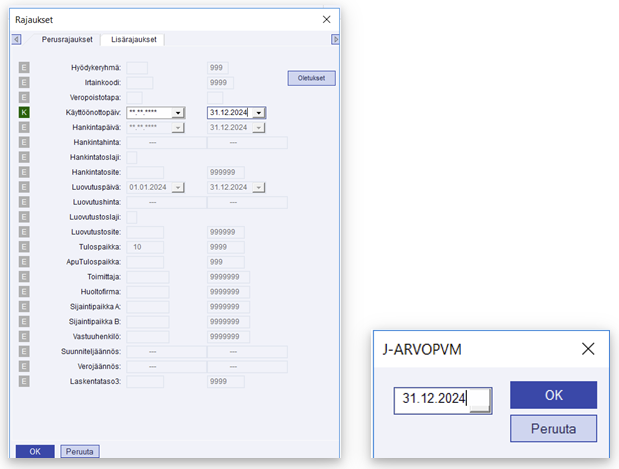Screen dimensions: 619x469
Task: Click the E icon next to Laskentataso3
Action: click(24, 381)
